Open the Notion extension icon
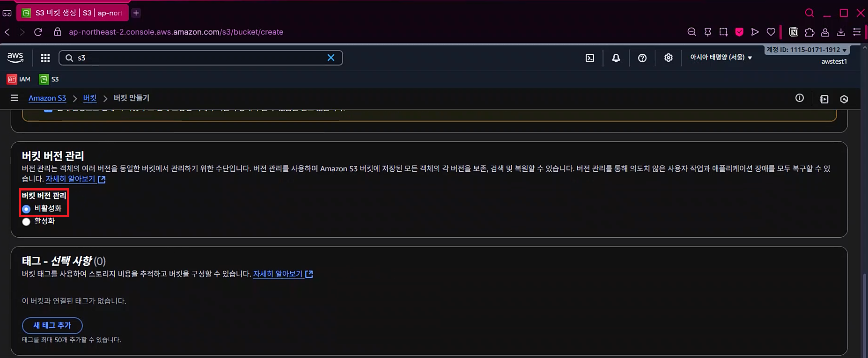 point(794,32)
